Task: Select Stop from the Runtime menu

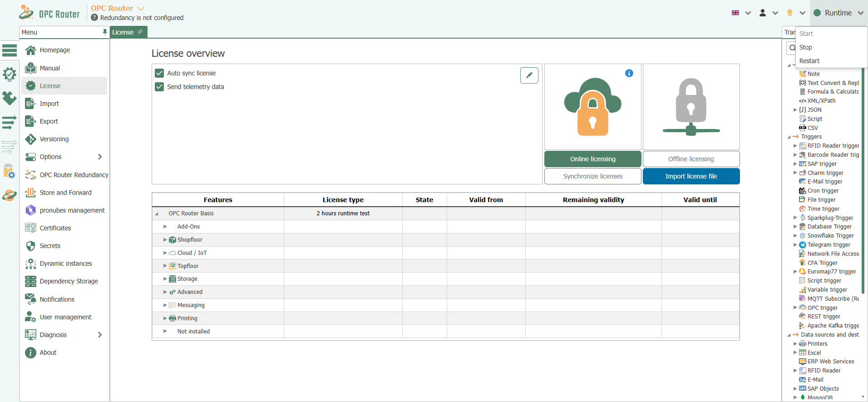Action: click(832, 47)
